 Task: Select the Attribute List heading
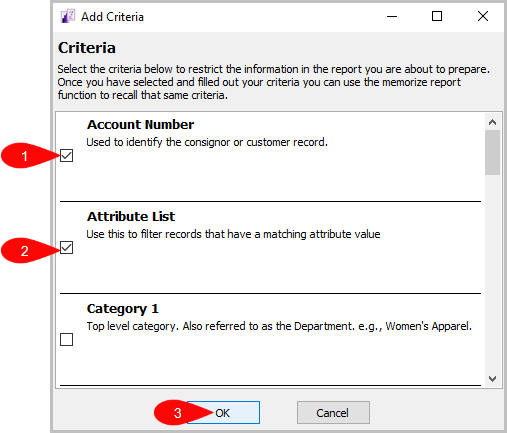(131, 217)
